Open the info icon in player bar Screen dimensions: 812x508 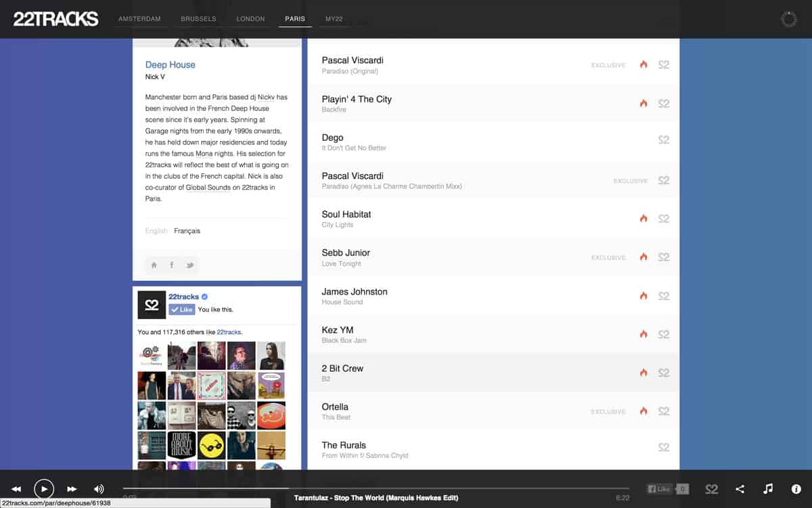(x=796, y=489)
